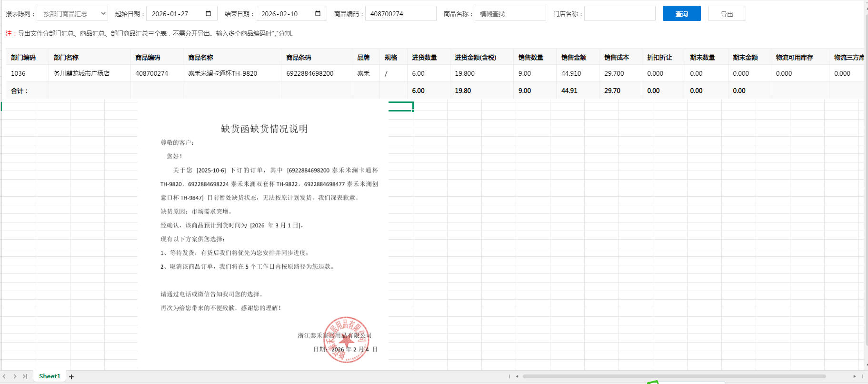
Task: Add a new sheet with plus icon
Action: pyautogui.click(x=71, y=377)
